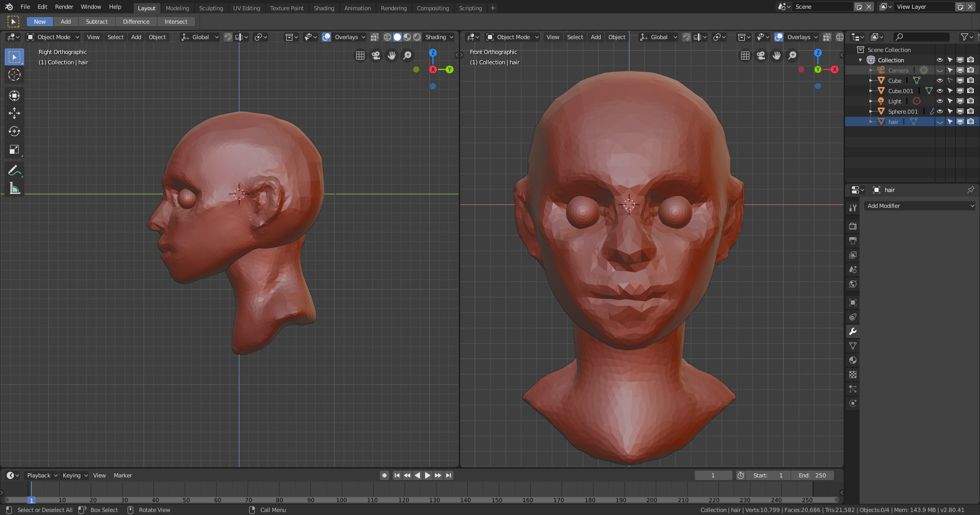980x515 pixels.
Task: Open the Marker menu in timeline
Action: point(122,475)
